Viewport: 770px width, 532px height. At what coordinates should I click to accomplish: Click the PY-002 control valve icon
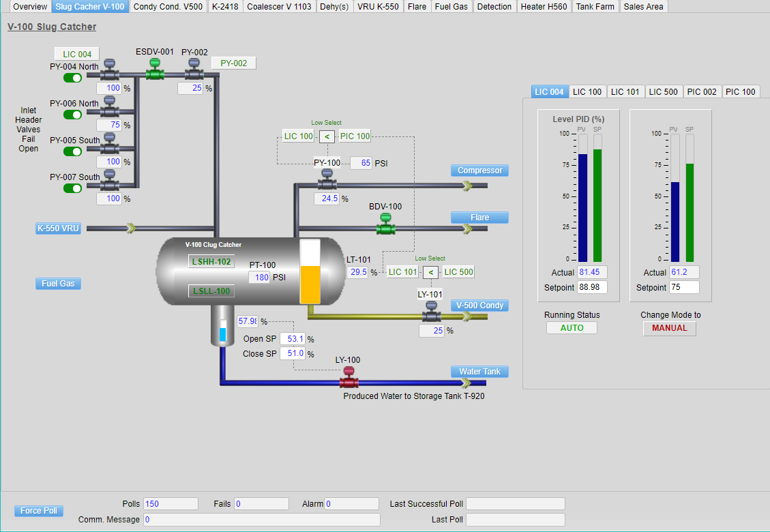click(194, 70)
